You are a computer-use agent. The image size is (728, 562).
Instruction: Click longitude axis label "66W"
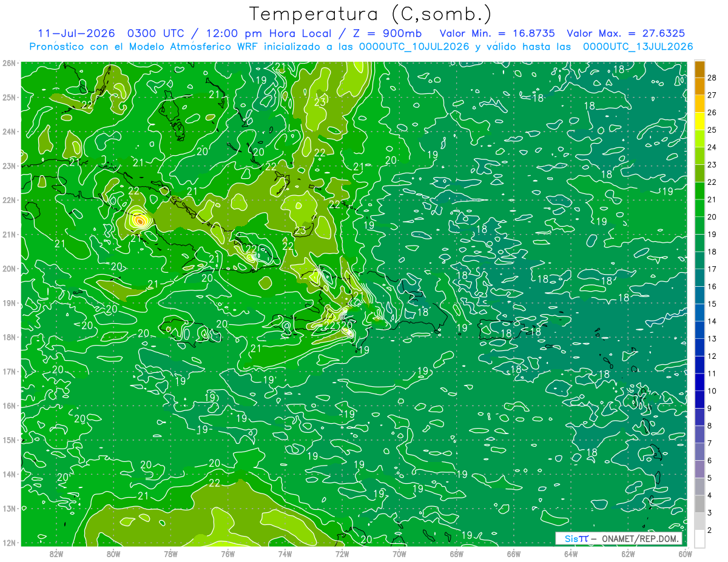pos(513,554)
